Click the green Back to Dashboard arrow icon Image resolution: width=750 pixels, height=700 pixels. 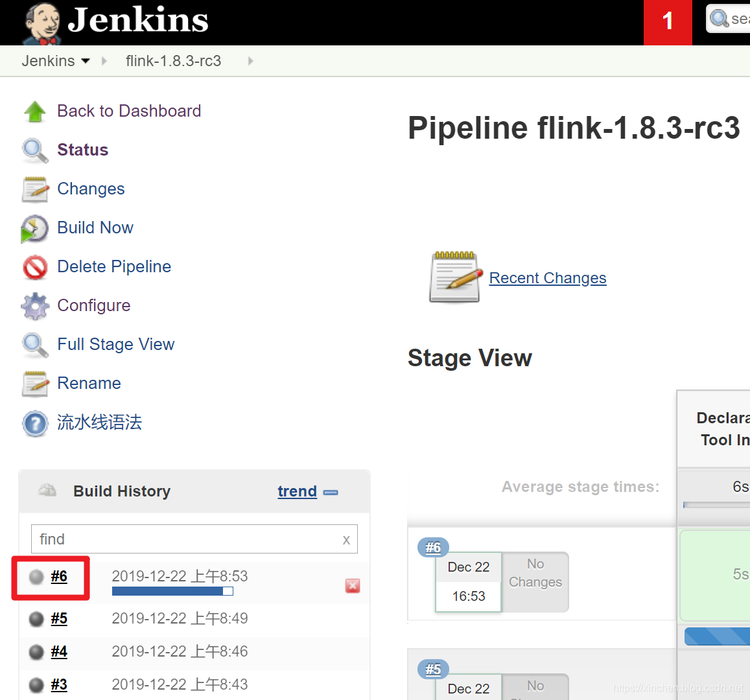35,111
